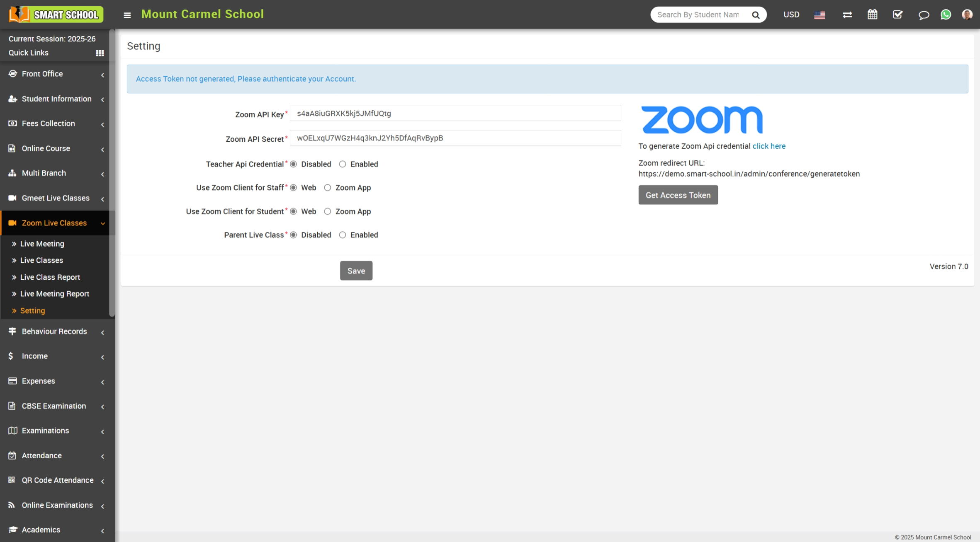Select Disabled for Parent Live Class

click(x=293, y=235)
